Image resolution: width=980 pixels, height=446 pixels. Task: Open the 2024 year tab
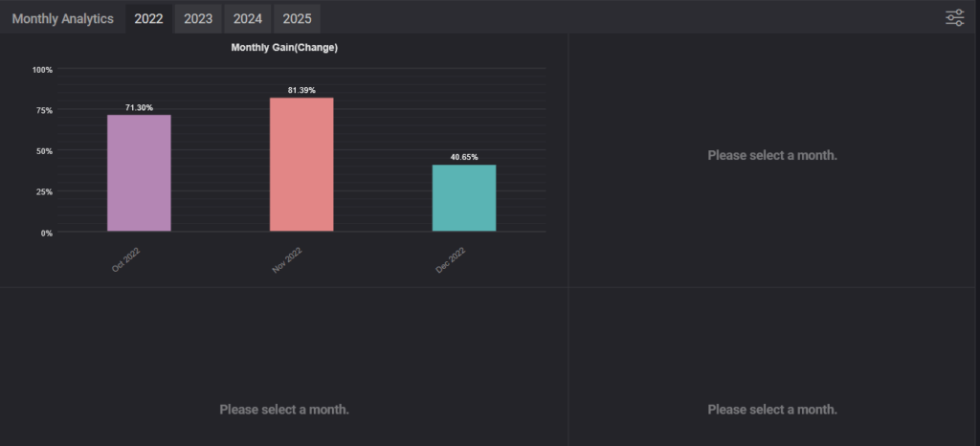247,18
